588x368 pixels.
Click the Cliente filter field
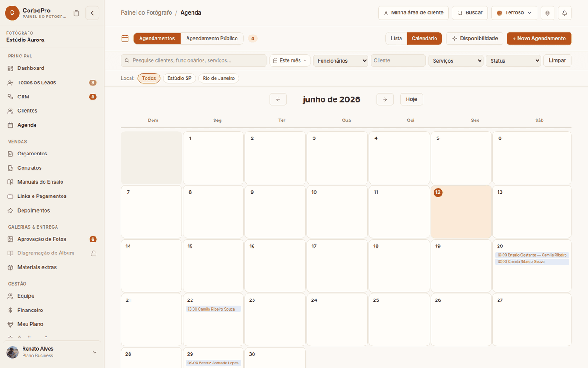pyautogui.click(x=398, y=61)
